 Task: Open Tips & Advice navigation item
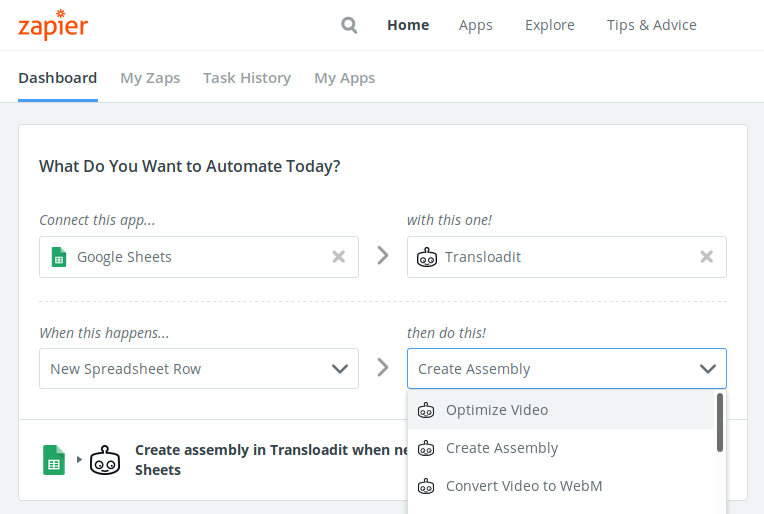click(651, 25)
